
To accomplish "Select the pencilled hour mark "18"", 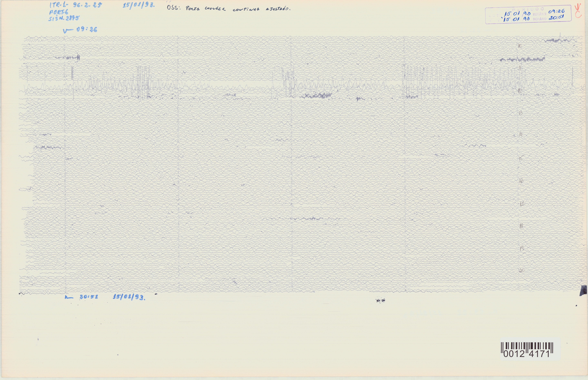I will pos(521,226).
